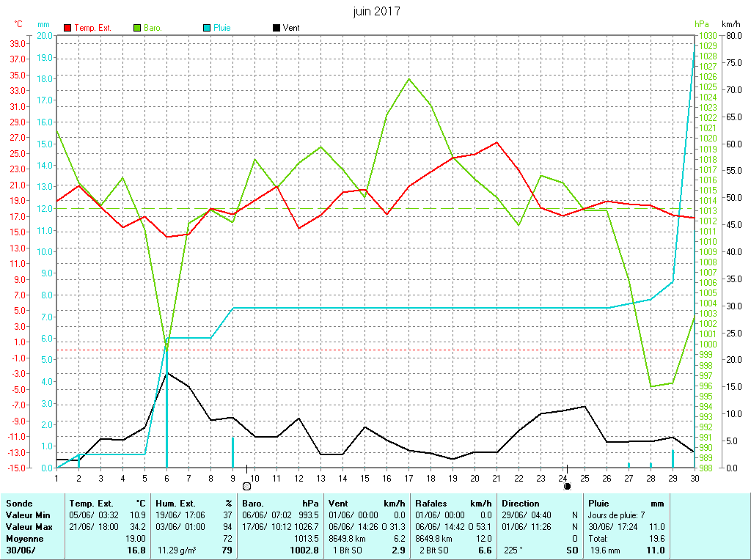Click the small rain bar at day 29

(x=673, y=458)
